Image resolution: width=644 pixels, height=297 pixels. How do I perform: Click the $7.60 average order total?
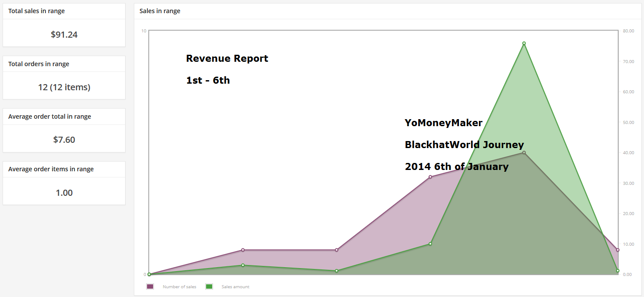click(64, 140)
